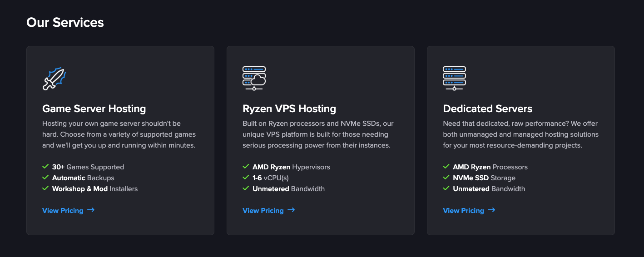Select the Ryzen VPS Hosting heading

(289, 109)
